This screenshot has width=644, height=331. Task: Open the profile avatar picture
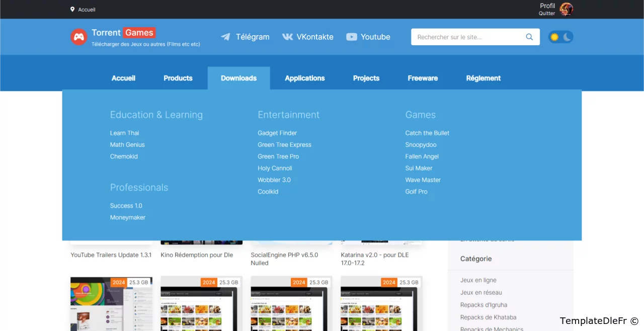click(x=567, y=9)
